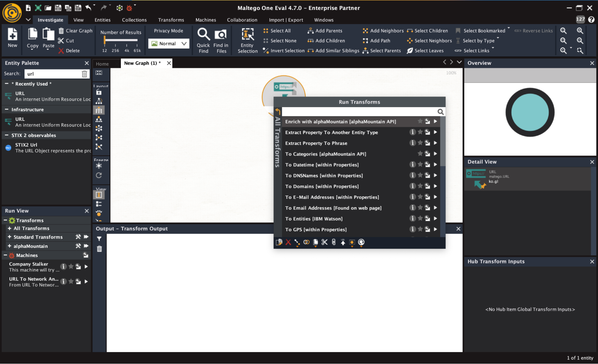Open the Transforms ribbon tab
Viewport: 598px width, 364px height.
pos(171,20)
